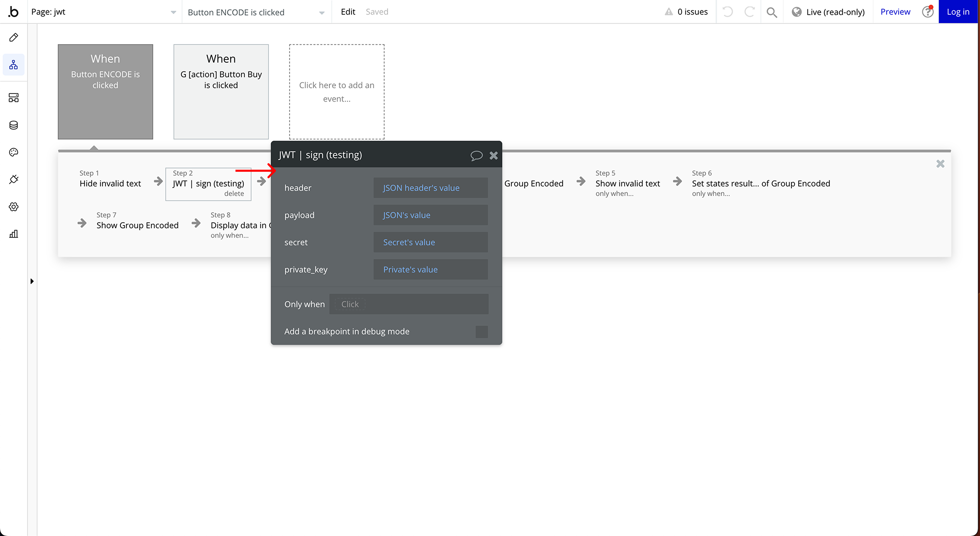Open the Settings tab gear icon
This screenshot has height=536, width=980.
[14, 207]
